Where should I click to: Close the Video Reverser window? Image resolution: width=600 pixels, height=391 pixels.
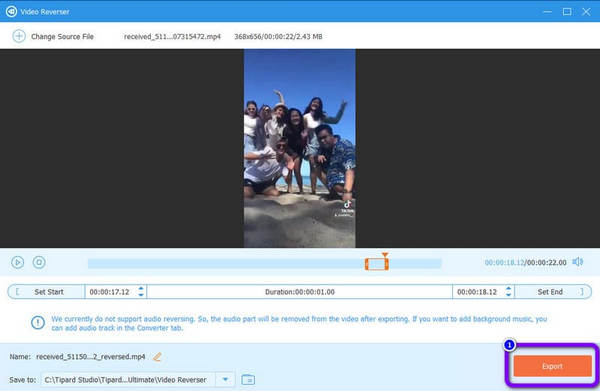click(586, 12)
